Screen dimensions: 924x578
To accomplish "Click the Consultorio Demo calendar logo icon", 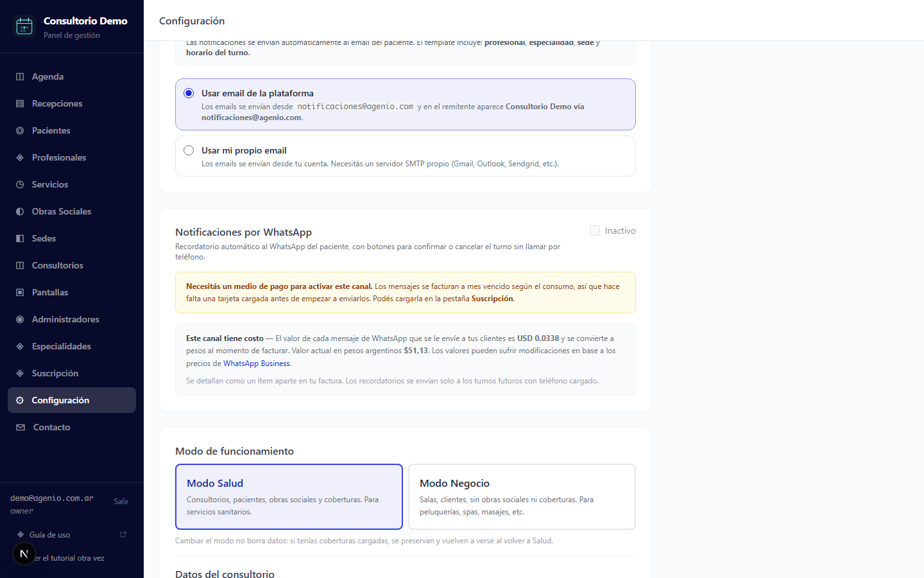I will [x=24, y=26].
